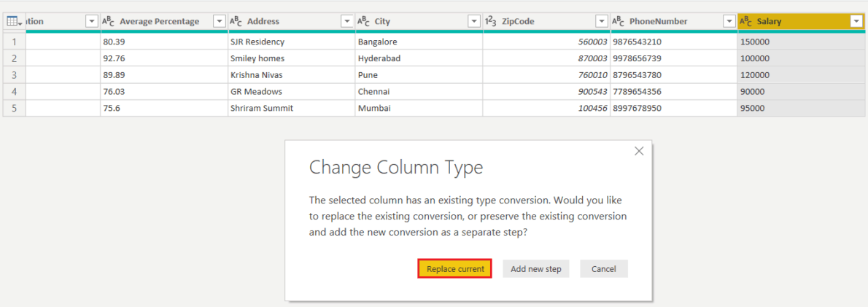
Task: Click the Chennai city cell
Action: [x=419, y=91]
